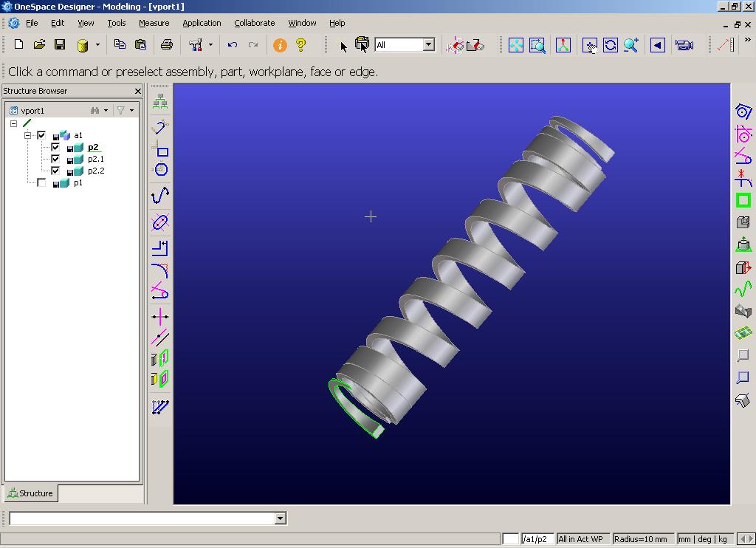
Task: Expand the toolbar overflow chevron
Action: (747, 40)
